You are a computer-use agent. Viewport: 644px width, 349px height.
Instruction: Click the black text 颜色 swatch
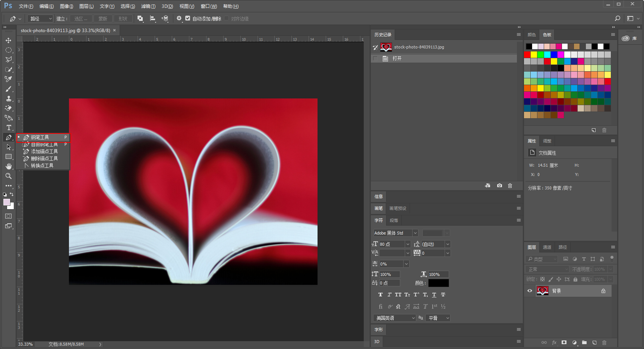coord(438,283)
